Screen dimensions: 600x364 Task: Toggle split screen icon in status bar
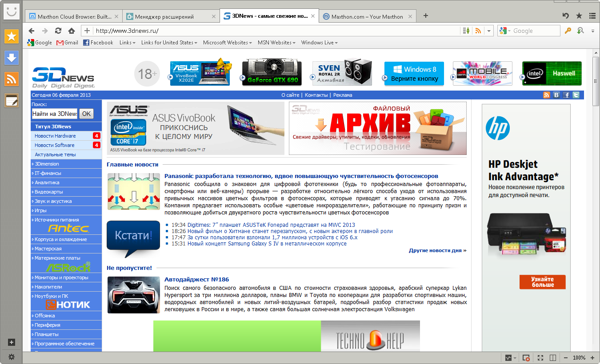point(553,358)
